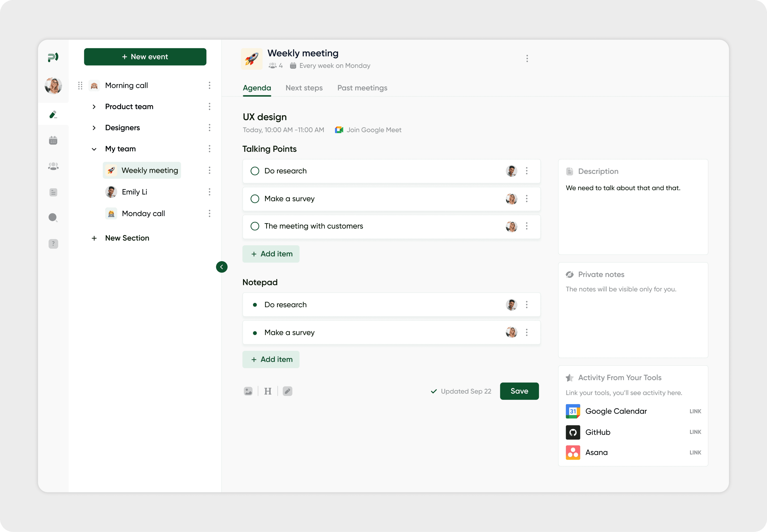This screenshot has width=767, height=532.
Task: Collapse sidebar with green arrow button
Action: click(222, 267)
